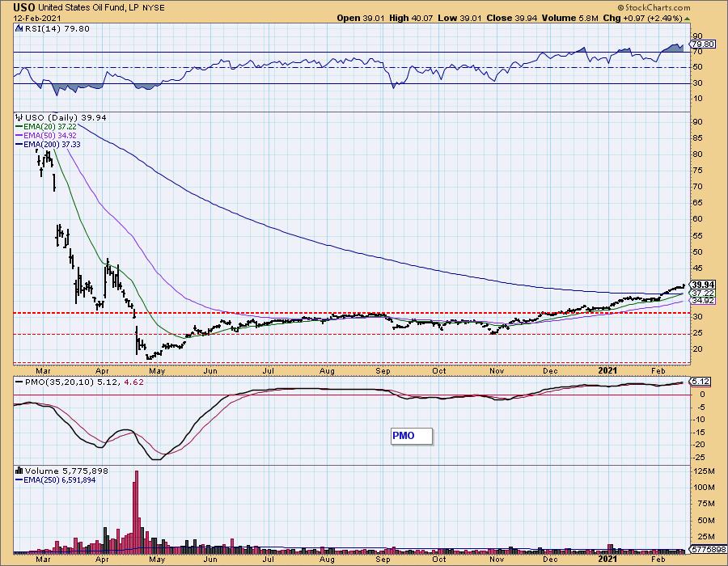
Task: Click the volume histogram icon beside Volume label
Action: point(19,471)
